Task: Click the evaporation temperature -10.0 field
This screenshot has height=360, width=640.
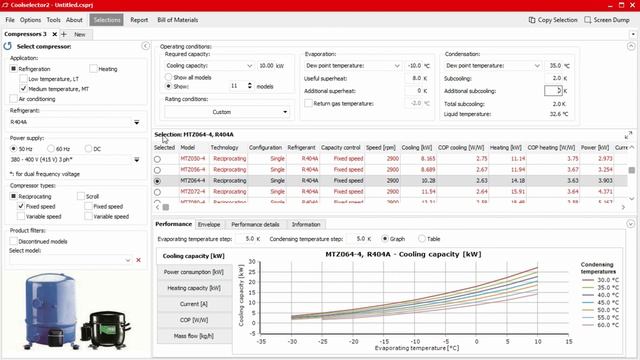Action: (x=414, y=66)
